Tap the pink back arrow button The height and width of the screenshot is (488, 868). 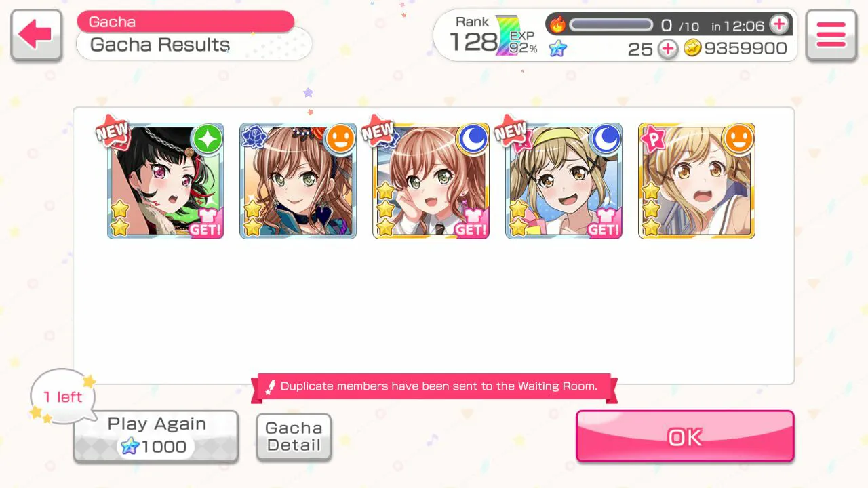37,35
